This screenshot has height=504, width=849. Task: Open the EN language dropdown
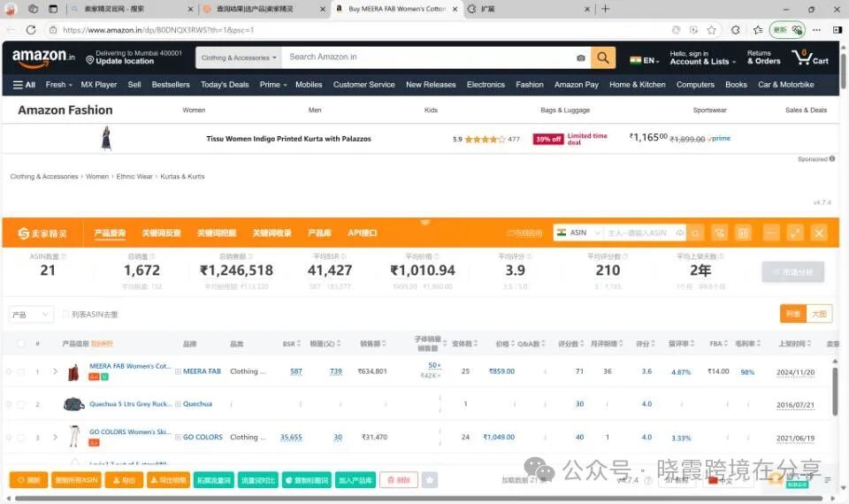click(645, 60)
